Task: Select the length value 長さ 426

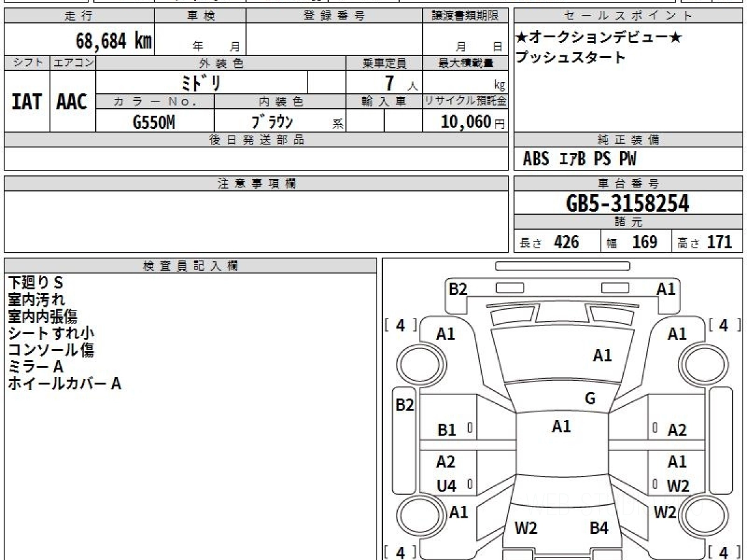Action: coord(549,242)
